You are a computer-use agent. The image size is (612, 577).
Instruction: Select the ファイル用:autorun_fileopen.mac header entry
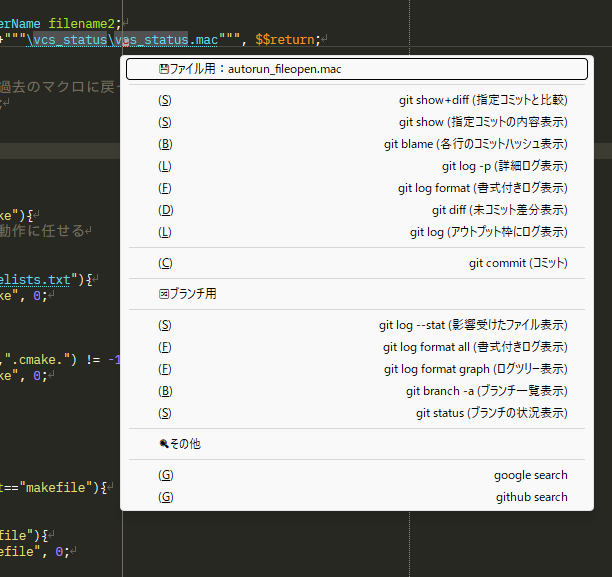tap(357, 69)
